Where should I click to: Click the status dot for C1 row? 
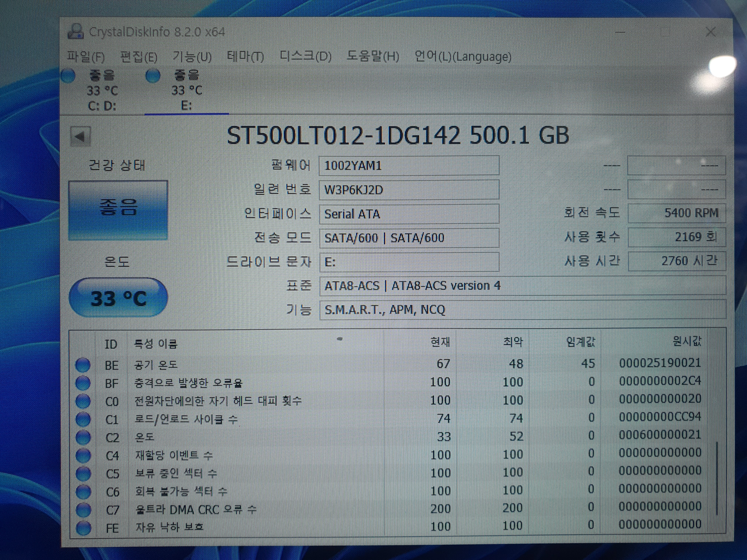point(83,419)
